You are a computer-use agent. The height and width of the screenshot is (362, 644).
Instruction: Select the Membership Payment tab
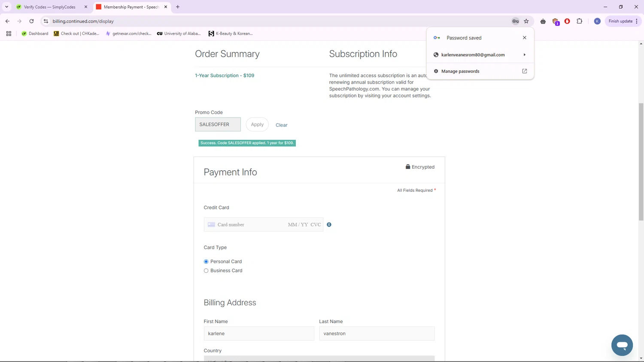click(x=131, y=7)
